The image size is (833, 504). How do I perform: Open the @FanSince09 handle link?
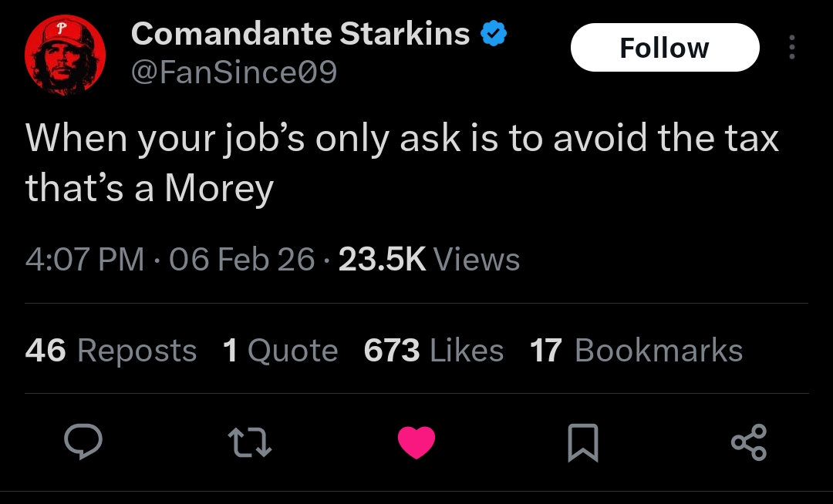[x=234, y=72]
